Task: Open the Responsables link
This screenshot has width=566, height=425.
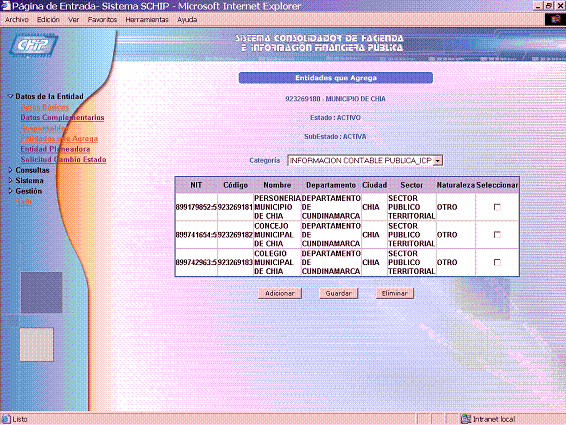Action: (44, 128)
